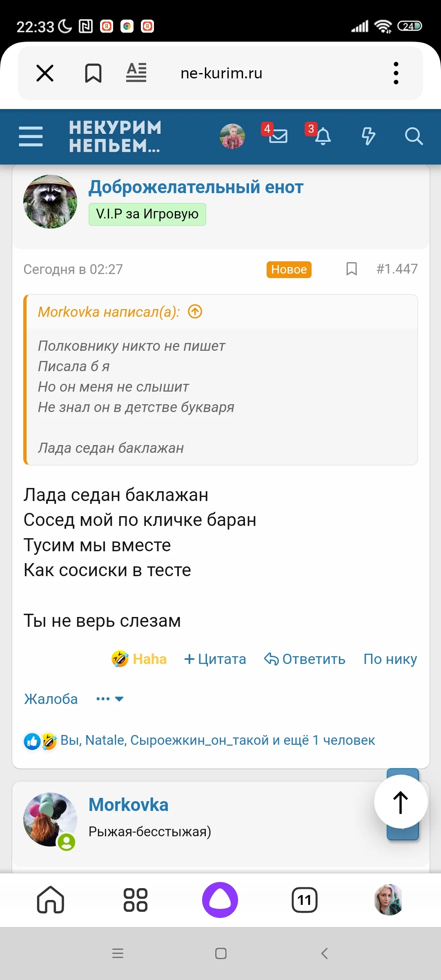Switch tabs using the tab counter showing 11
Viewport: 441px width, 980px height.
(304, 900)
